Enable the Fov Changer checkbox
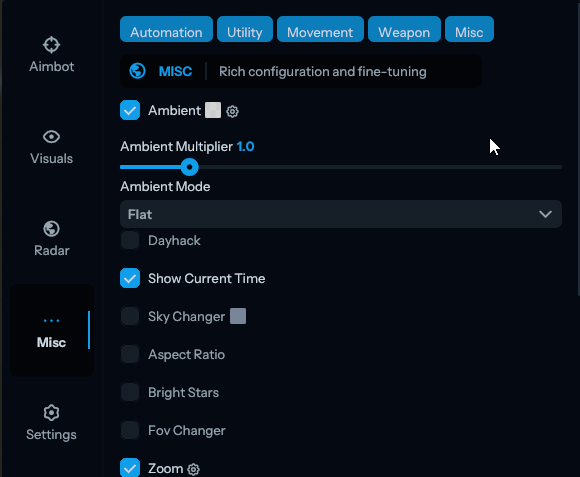This screenshot has height=477, width=580. pos(130,430)
